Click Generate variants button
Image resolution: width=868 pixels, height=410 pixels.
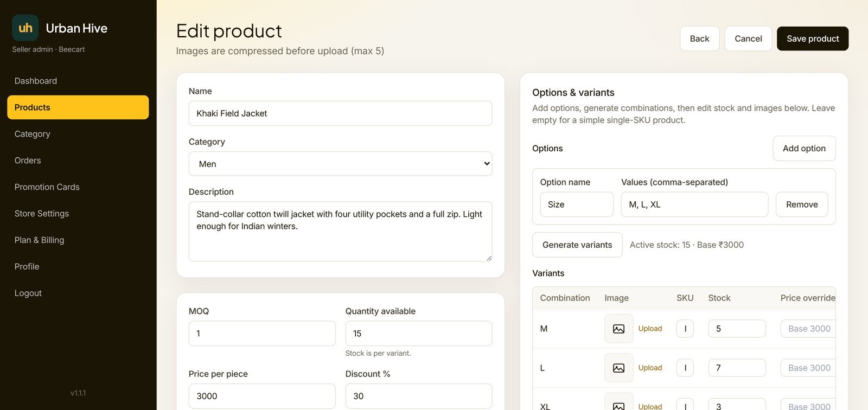click(577, 245)
